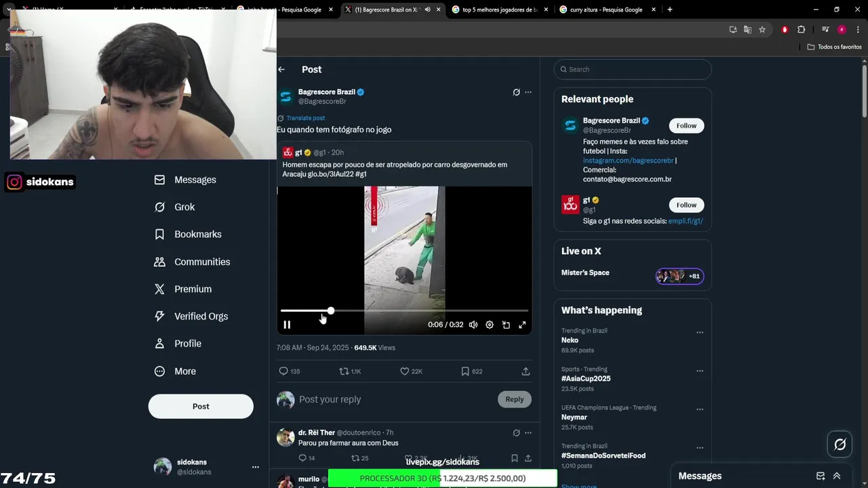The image size is (868, 488).
Task: Expand the Messages drawer chevron
Action: click(x=837, y=476)
